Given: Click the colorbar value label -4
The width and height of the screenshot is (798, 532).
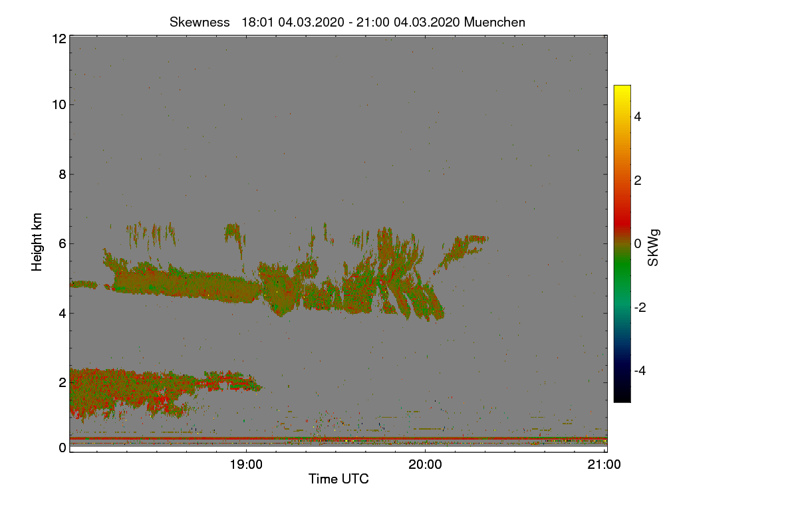Looking at the screenshot, I should pos(640,370).
